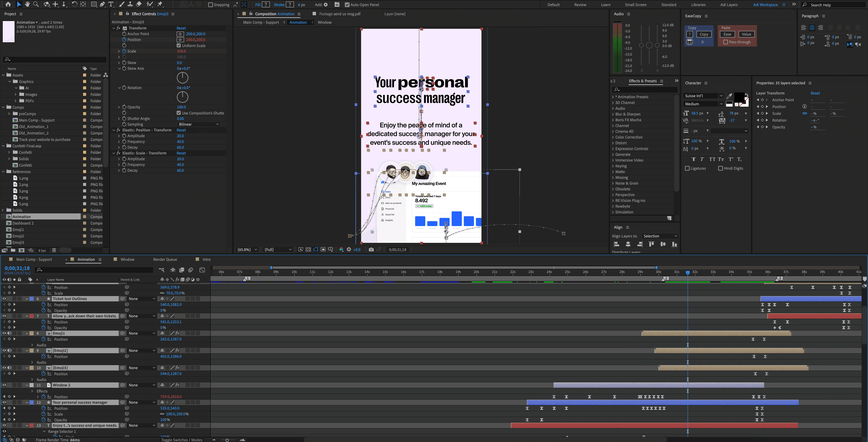Screen dimensions: 868x442
Task: Expand the Scale property in Transform
Action: click(x=119, y=51)
